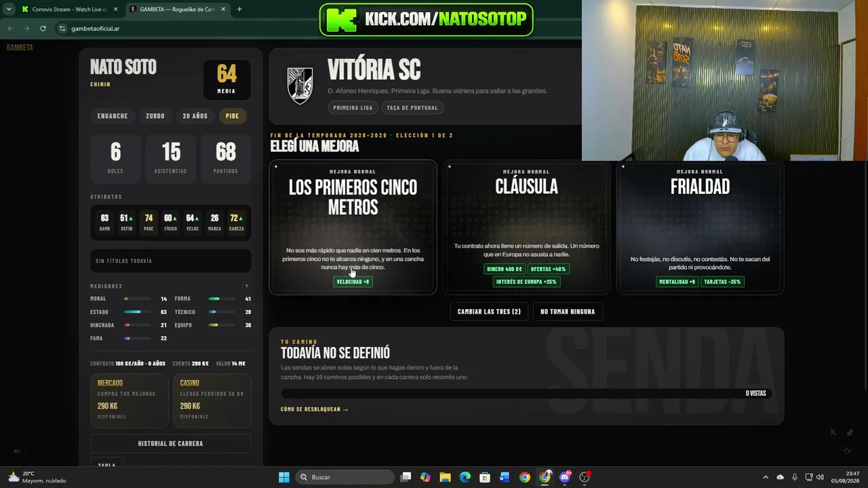868x488 pixels.
Task: Click the Enganche position badge
Action: (x=113, y=116)
